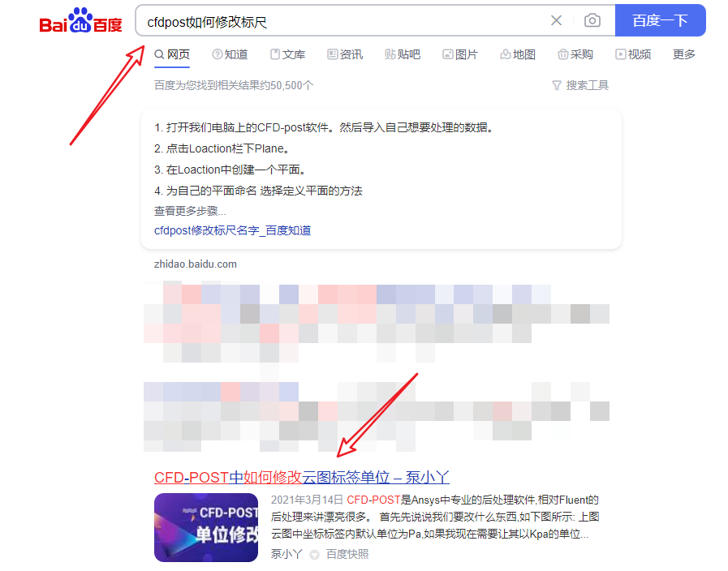Click the funnel icon beside 搜索工具
The width and height of the screenshot is (728, 571).
(557, 85)
